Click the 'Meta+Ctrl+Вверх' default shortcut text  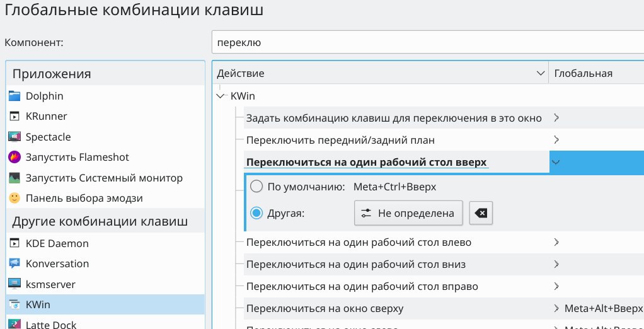pyautogui.click(x=394, y=187)
